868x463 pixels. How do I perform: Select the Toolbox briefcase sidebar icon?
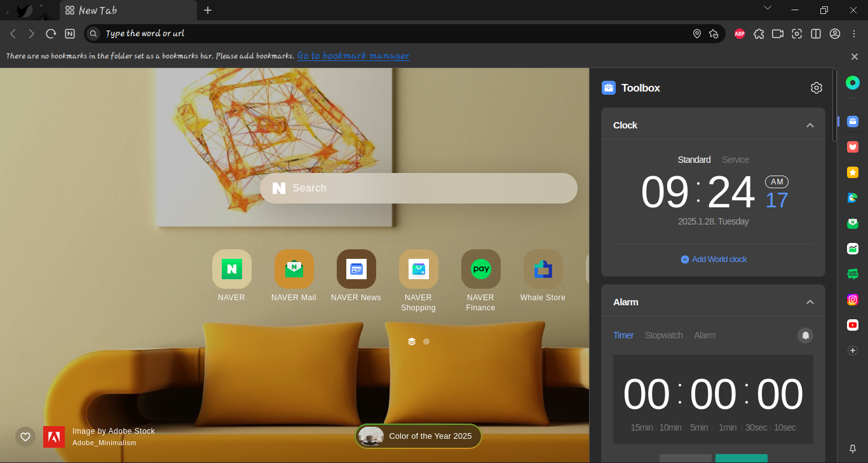coord(853,121)
